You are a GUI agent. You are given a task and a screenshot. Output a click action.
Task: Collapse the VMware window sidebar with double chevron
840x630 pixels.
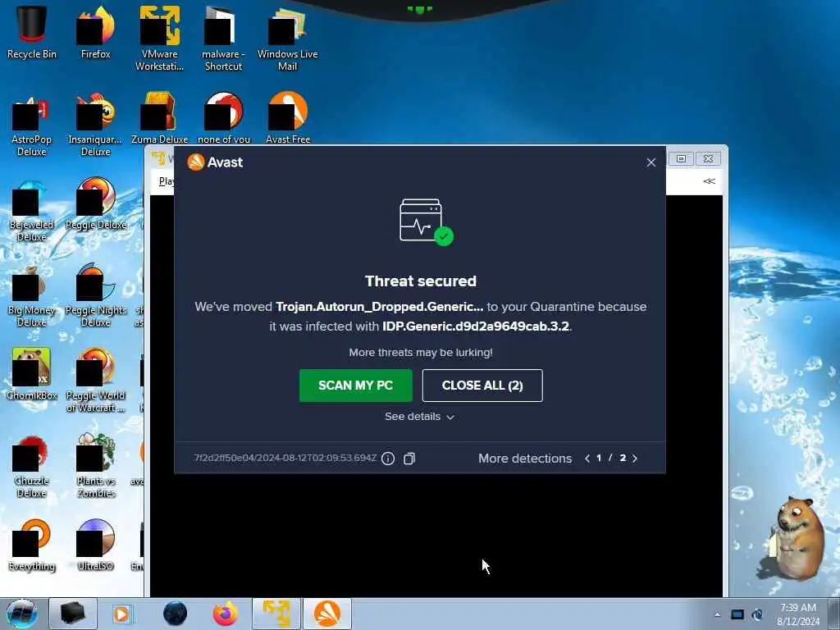[x=709, y=181]
